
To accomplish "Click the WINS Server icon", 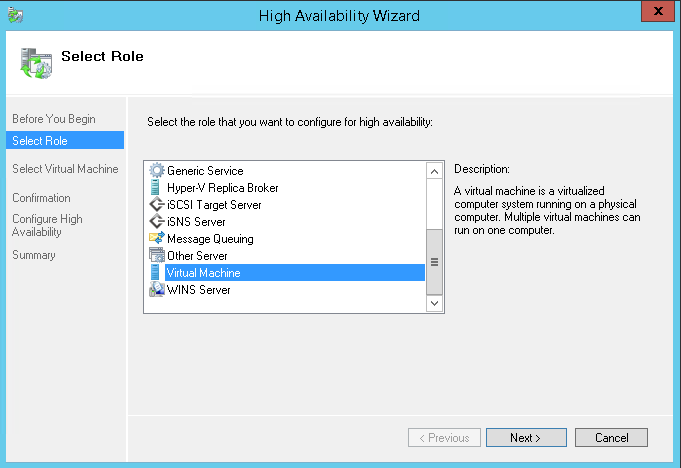I will click(x=156, y=289).
